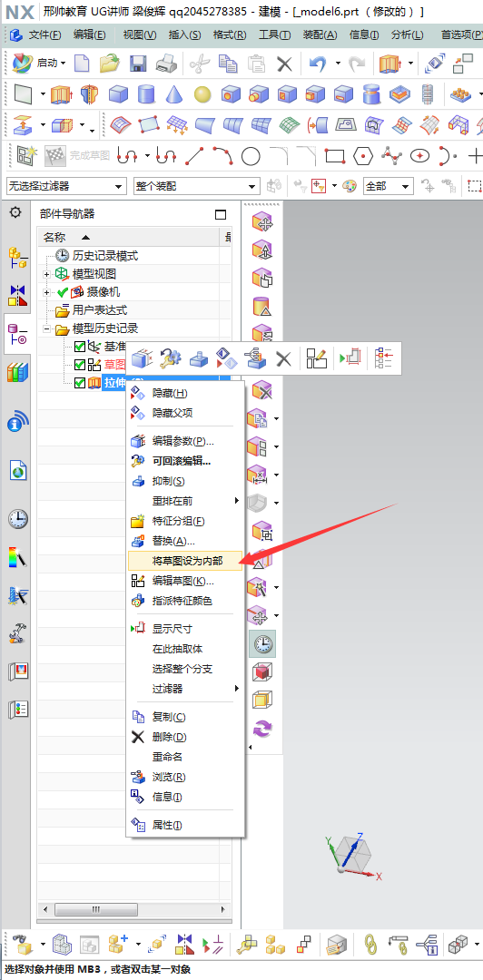
Task: Click the navigator horizontal scrollbar thumb
Action: (x=95, y=908)
